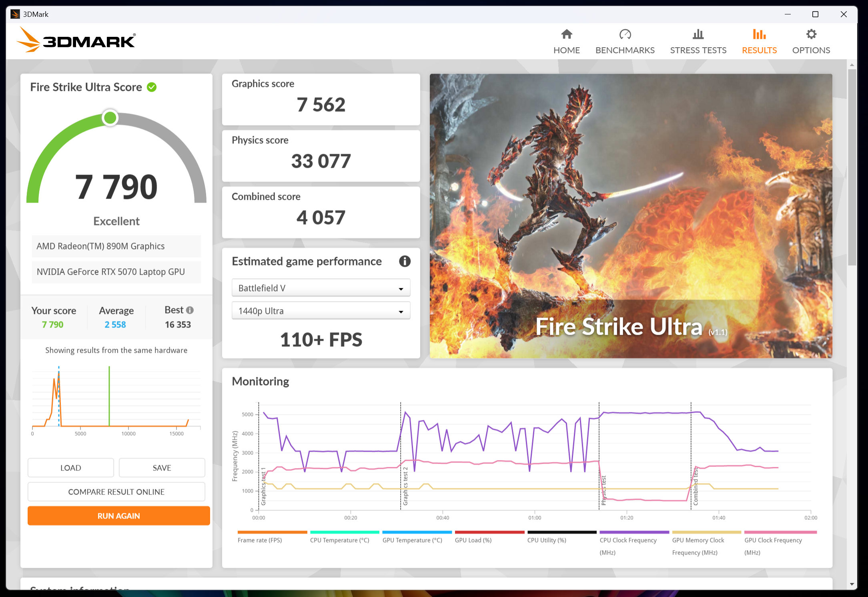Viewport: 868px width, 597px height.
Task: Click the Combined score value 4 057
Action: pos(321,218)
